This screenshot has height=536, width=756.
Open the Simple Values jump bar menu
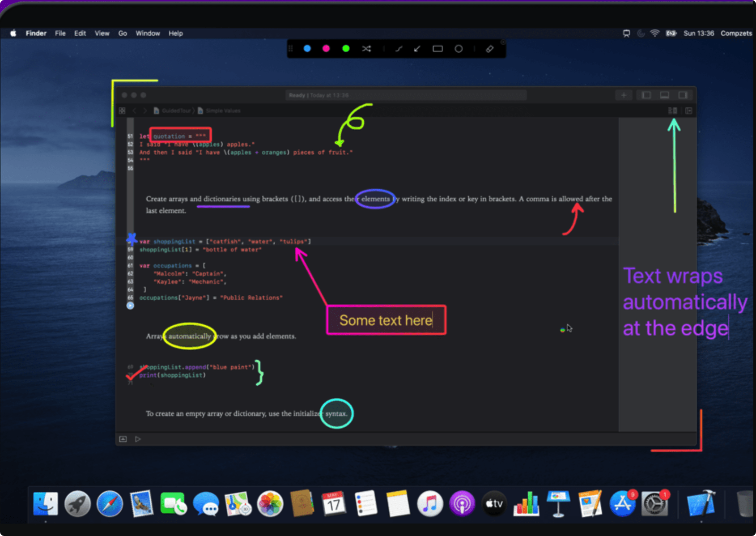click(x=223, y=111)
